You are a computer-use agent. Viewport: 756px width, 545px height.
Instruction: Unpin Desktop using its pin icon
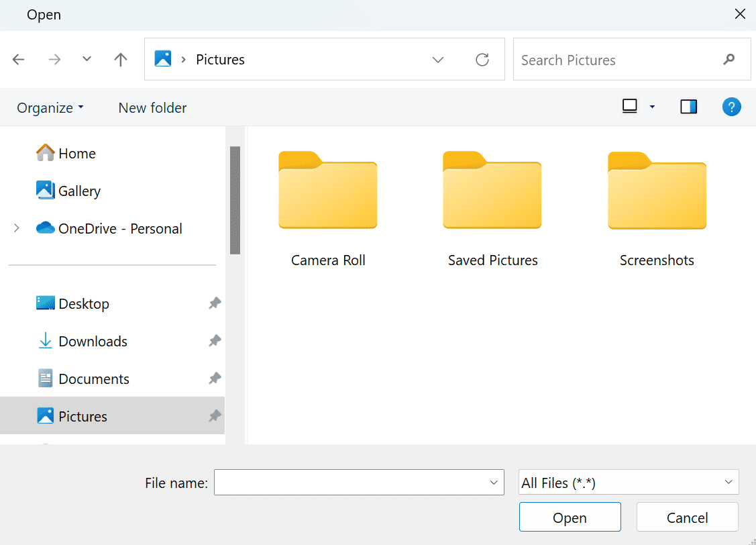(215, 304)
